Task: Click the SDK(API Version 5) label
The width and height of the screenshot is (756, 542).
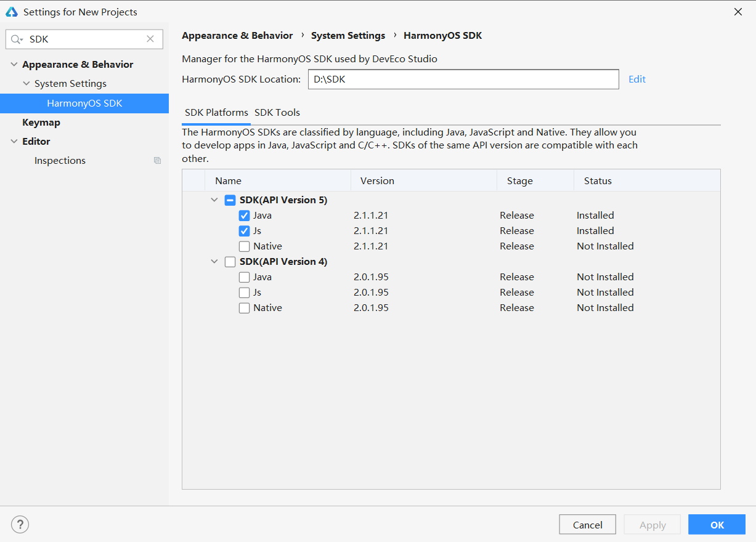Action: [283, 200]
